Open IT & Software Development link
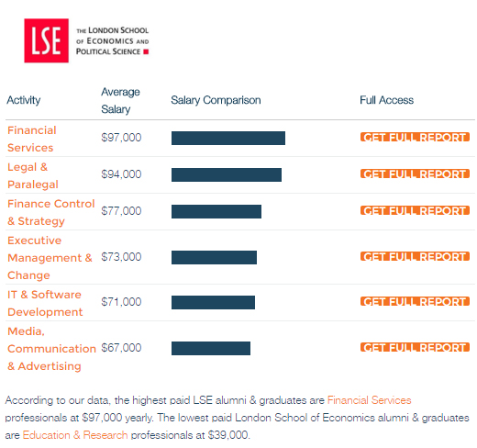The image size is (477, 448). click(45, 303)
